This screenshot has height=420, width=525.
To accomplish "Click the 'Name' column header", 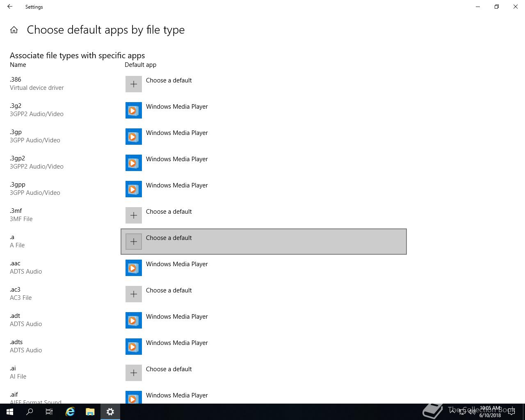I will click(x=18, y=65).
